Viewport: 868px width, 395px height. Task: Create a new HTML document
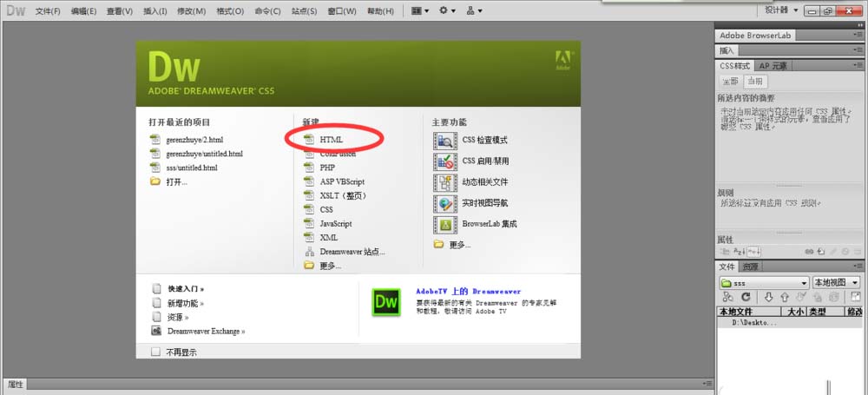(x=331, y=140)
